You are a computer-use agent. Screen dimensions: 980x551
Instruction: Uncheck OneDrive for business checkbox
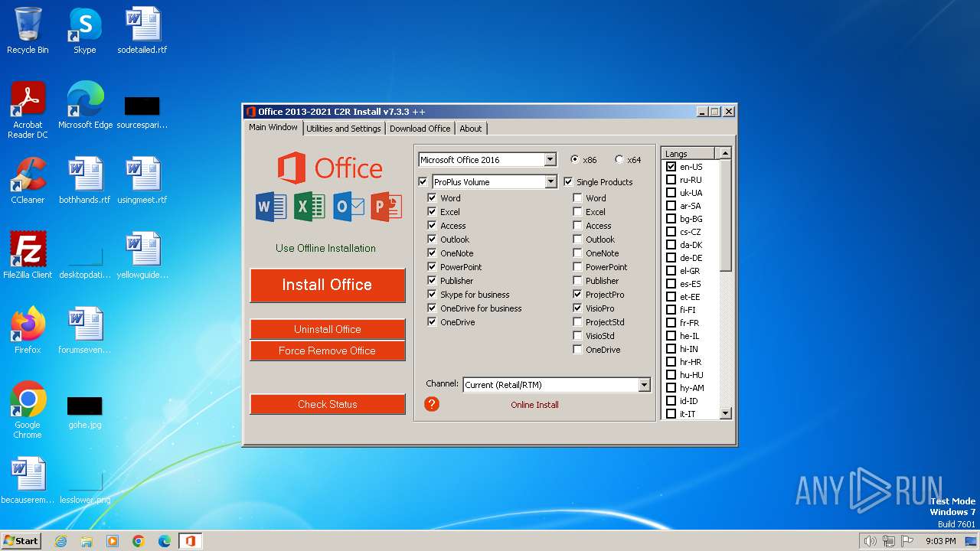pyautogui.click(x=432, y=308)
